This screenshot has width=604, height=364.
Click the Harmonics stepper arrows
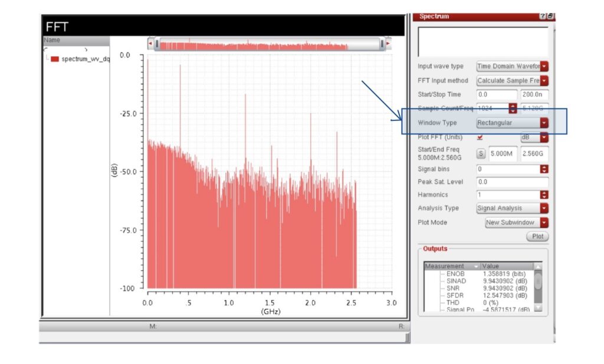(x=544, y=195)
